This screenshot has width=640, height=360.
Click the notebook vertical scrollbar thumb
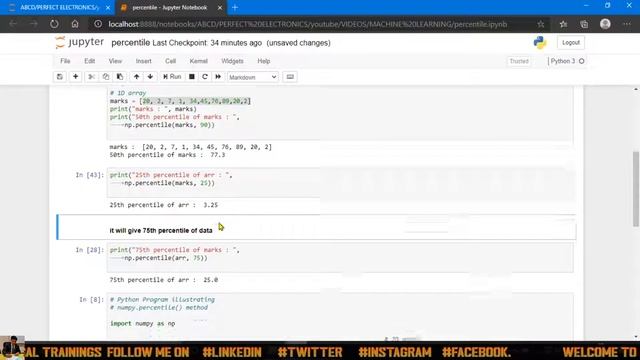pyautogui.click(x=636, y=189)
